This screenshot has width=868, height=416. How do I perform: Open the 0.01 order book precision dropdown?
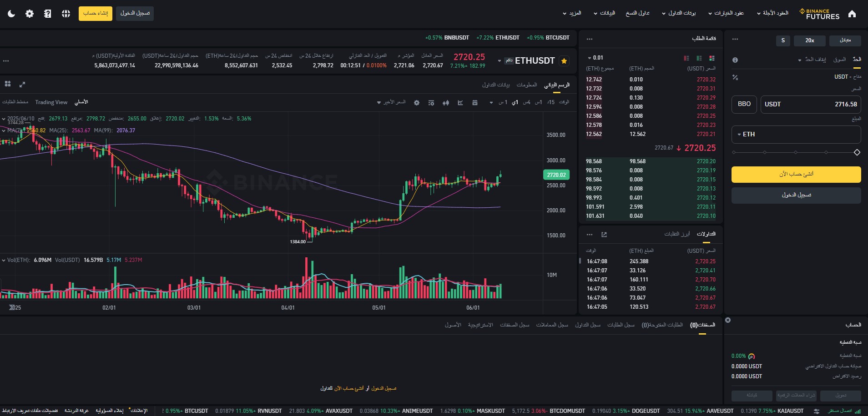594,58
